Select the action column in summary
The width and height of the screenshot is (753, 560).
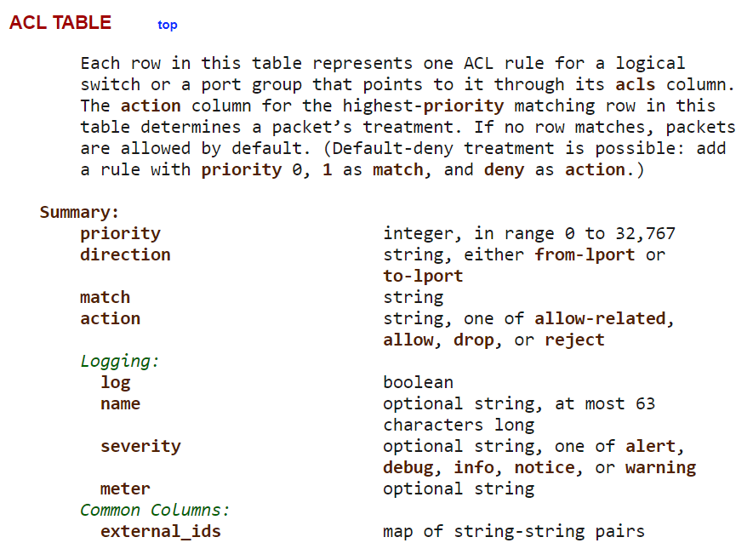coord(110,318)
